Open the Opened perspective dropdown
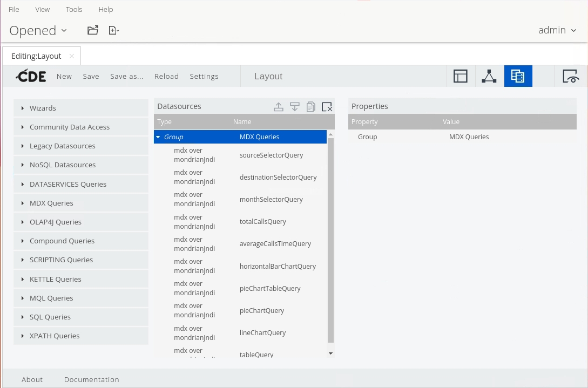The height and width of the screenshot is (388, 588). (38, 31)
